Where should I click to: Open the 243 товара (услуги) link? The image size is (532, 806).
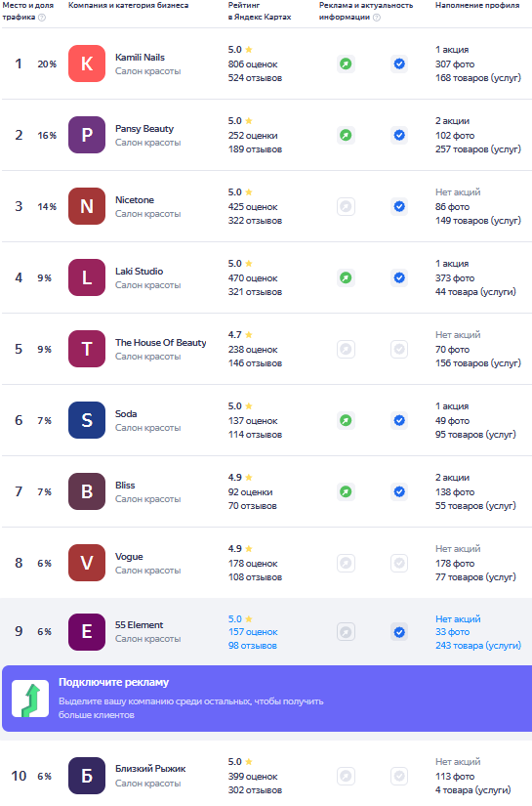[x=478, y=646]
